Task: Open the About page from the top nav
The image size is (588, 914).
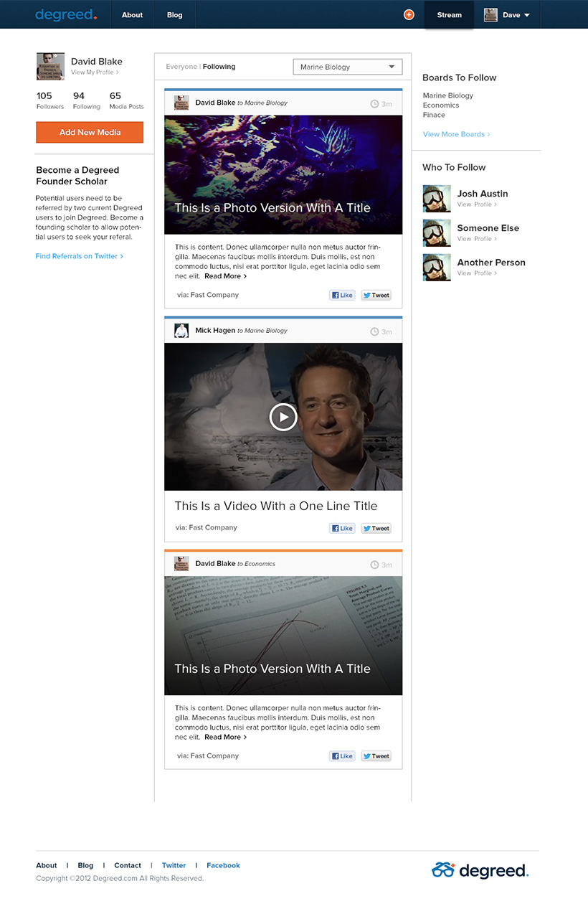Action: [132, 15]
